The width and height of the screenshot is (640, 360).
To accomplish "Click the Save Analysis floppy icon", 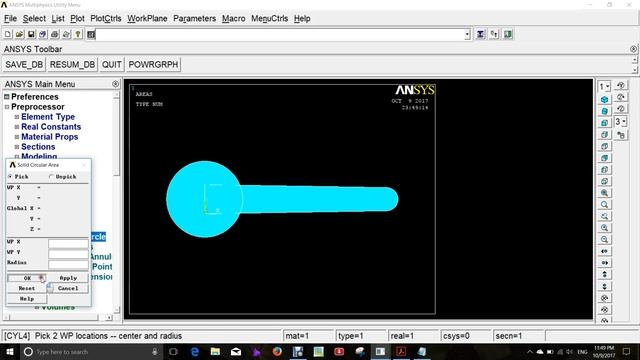I will [31, 34].
